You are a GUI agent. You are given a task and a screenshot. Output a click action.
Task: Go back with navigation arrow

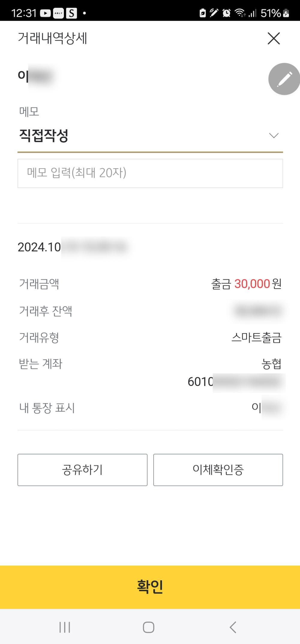click(233, 627)
